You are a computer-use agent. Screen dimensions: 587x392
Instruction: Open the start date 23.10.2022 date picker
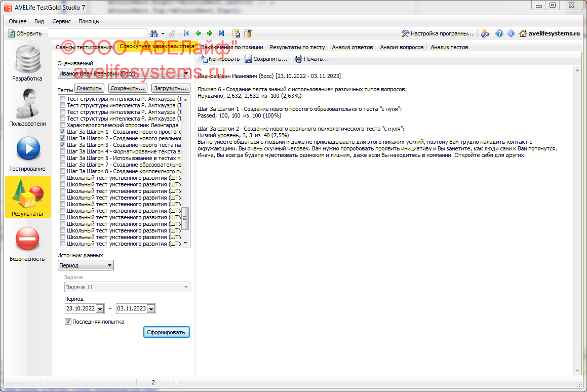(x=100, y=309)
